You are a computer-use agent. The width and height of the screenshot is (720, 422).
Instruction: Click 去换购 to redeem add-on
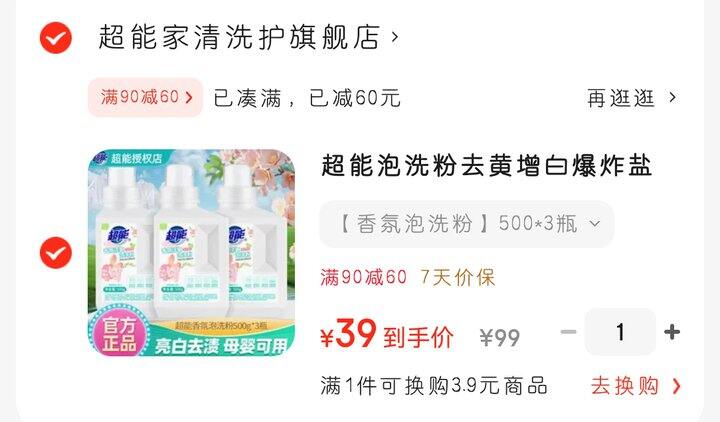point(625,386)
